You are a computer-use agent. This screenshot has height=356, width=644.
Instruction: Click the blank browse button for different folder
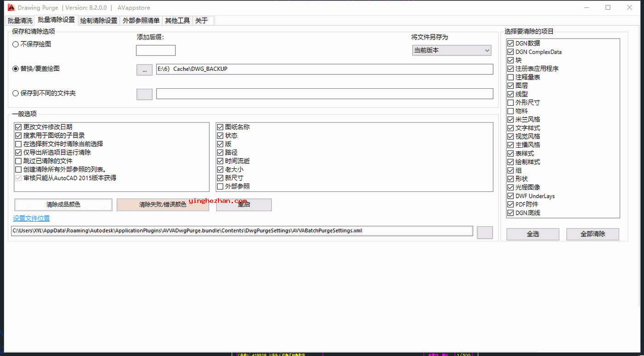click(144, 94)
